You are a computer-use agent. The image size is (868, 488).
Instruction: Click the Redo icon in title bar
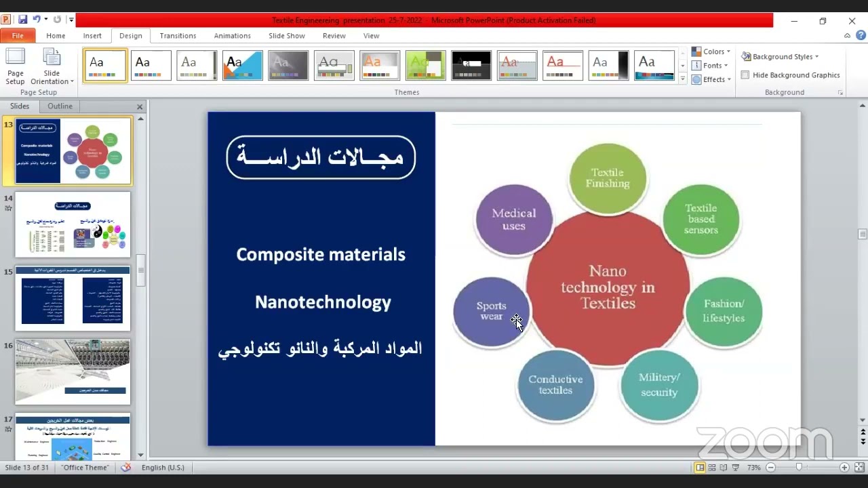pyautogui.click(x=57, y=20)
